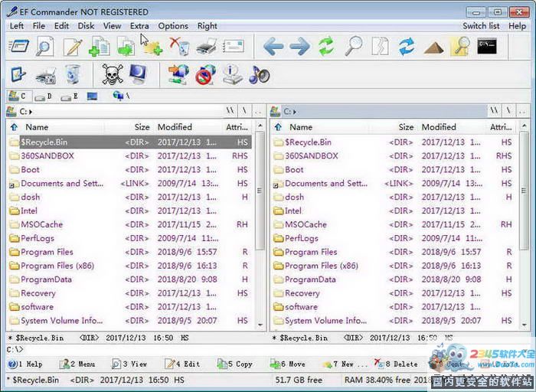Select drive C in drive bar
536x392 pixels.
pos(19,96)
